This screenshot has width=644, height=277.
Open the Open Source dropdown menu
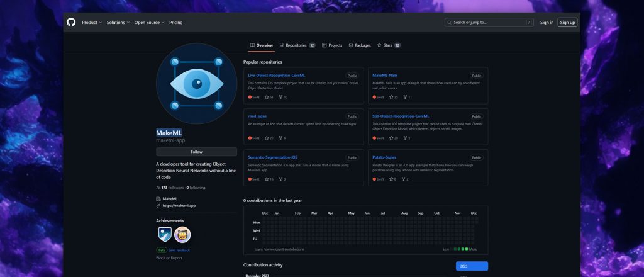pos(149,23)
